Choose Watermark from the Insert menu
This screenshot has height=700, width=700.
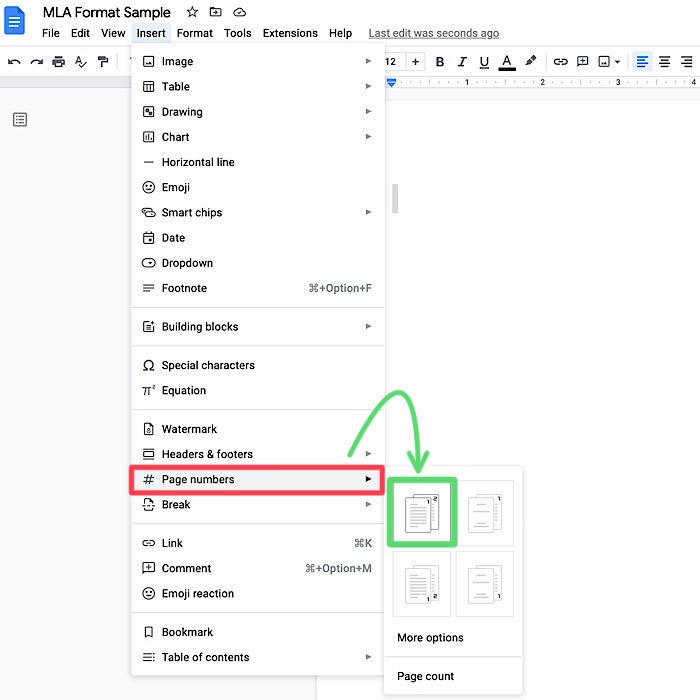189,429
